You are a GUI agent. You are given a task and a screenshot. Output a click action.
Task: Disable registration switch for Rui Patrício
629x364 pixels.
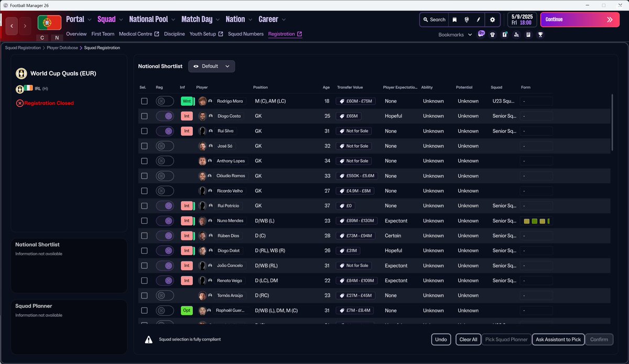(165, 206)
